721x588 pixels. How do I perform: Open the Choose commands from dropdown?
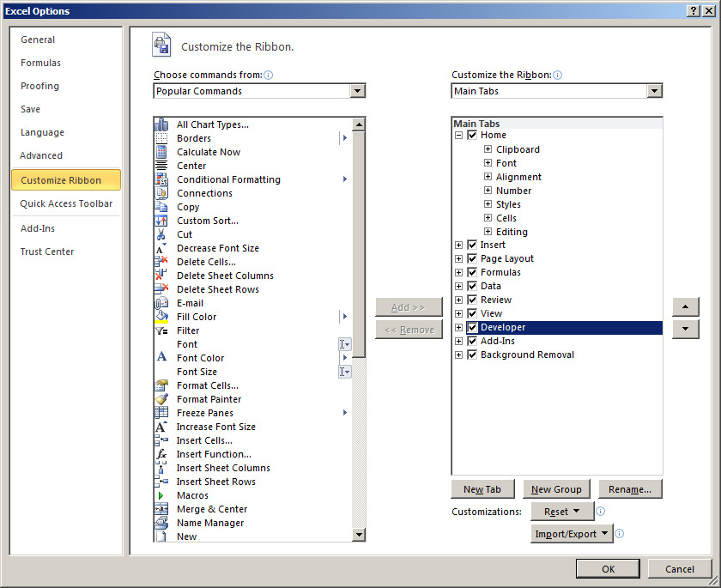(x=357, y=91)
